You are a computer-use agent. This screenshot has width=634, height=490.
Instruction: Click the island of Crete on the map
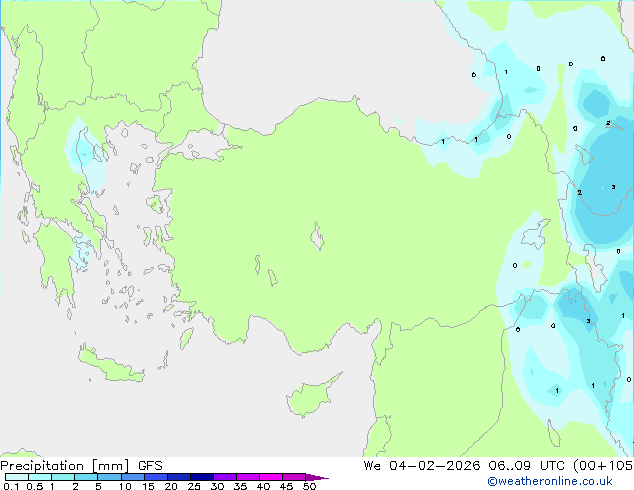click(x=111, y=364)
